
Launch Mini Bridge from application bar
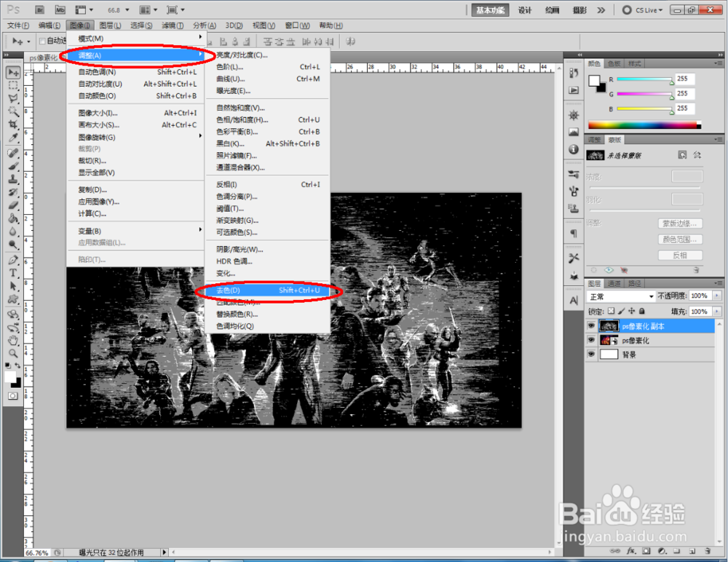pos(60,9)
